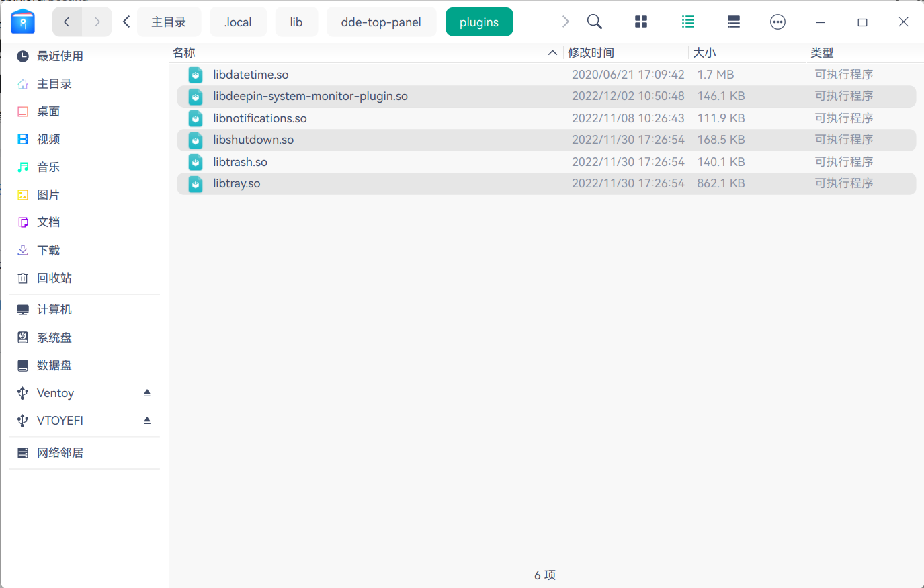
Task: Select libtrash.so file
Action: (546, 162)
